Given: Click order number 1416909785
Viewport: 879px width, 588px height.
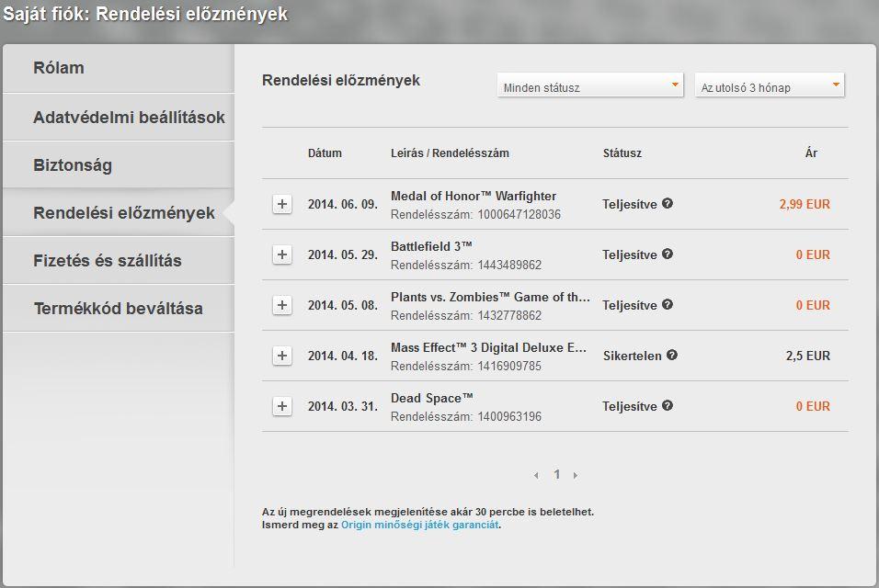Looking at the screenshot, I should tap(509, 367).
